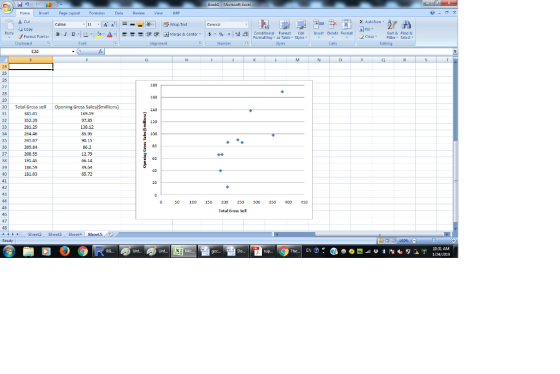Viewport: 560px width, 374px height.
Task: Open the number format dropdown
Action: pyautogui.click(x=246, y=25)
